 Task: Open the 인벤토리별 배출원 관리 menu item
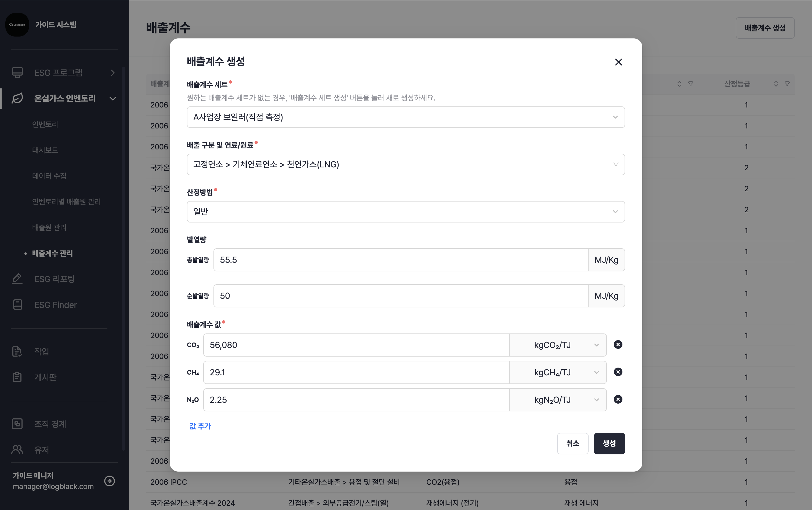pyautogui.click(x=66, y=201)
